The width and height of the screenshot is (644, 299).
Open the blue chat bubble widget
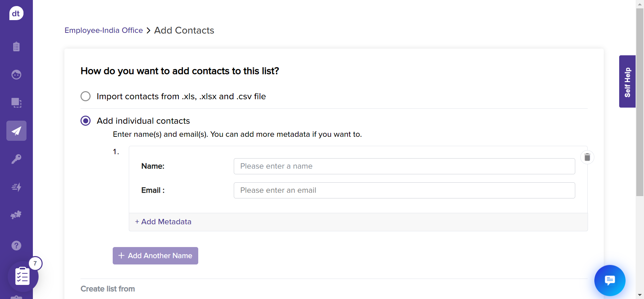(x=609, y=280)
